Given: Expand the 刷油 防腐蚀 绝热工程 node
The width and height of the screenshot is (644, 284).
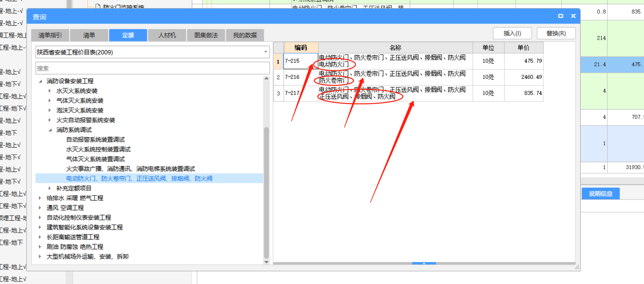Looking at the screenshot, I should point(40,247).
